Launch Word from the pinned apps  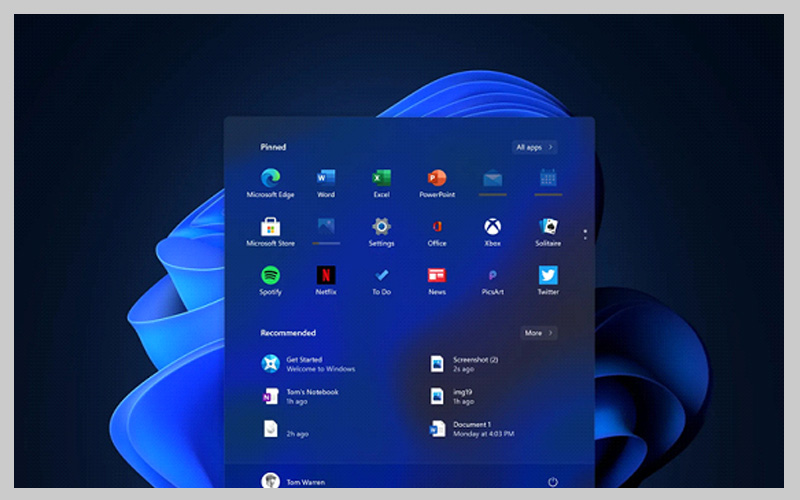(326, 179)
